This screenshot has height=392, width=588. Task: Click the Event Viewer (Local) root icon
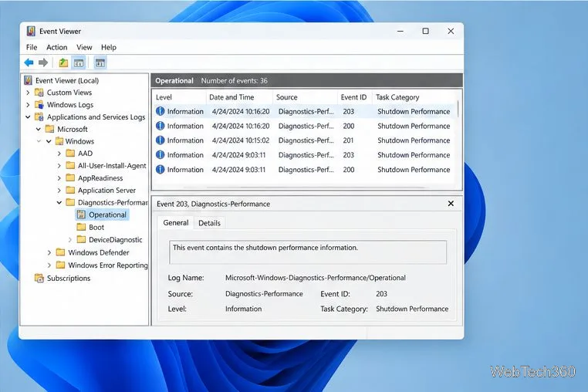(x=28, y=80)
